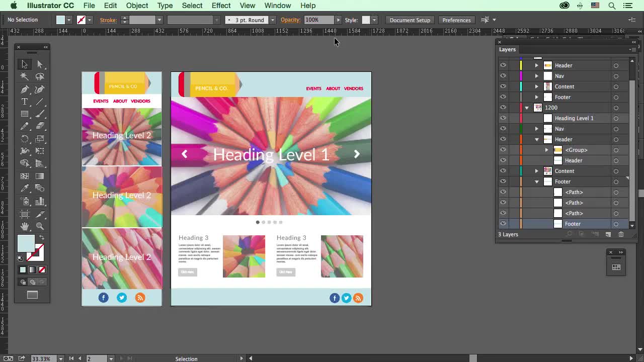This screenshot has width=644, height=362.
Task: Hide the first Path sublayer
Action: [x=503, y=192]
